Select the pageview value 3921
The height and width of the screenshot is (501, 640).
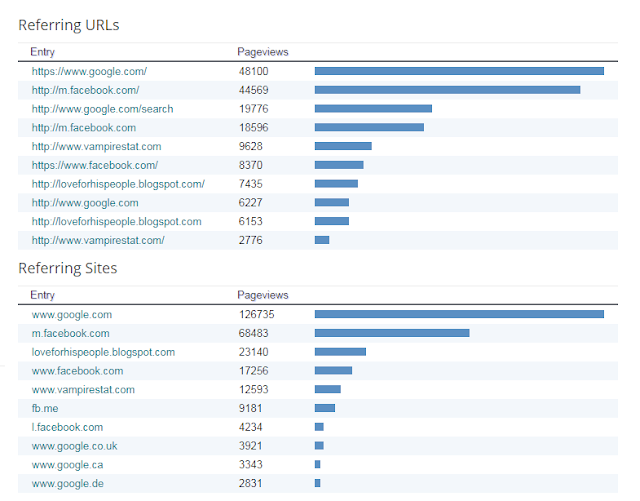point(251,446)
